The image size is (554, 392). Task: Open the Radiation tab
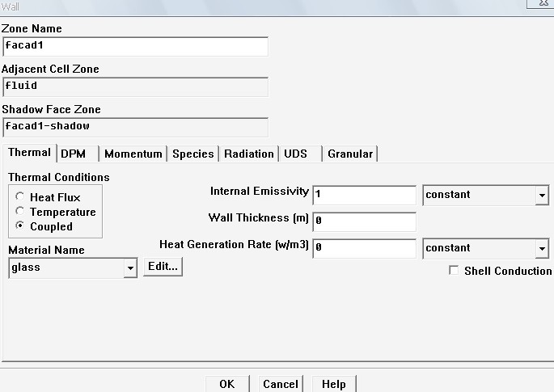(248, 154)
